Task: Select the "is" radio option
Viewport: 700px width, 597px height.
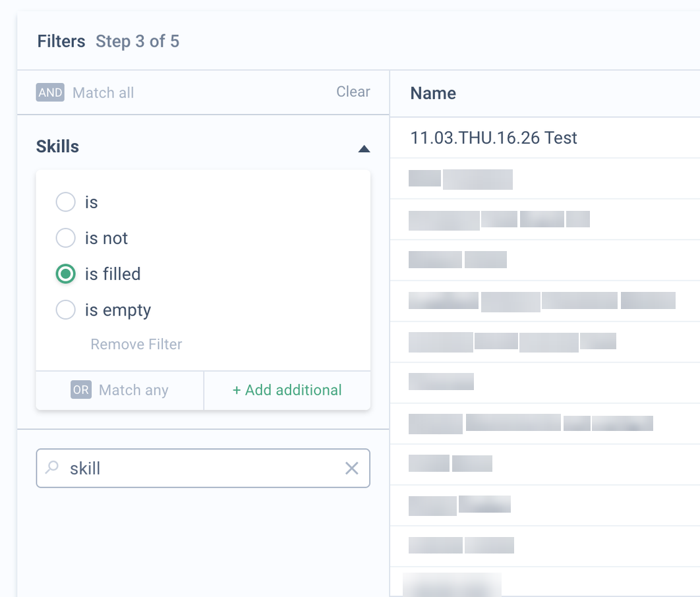Action: pos(66,202)
